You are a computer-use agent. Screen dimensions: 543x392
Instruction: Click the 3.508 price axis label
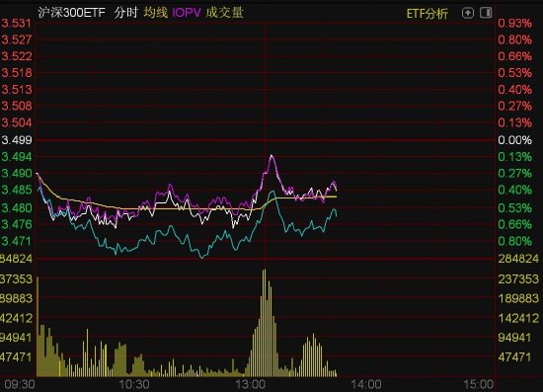tap(16, 106)
